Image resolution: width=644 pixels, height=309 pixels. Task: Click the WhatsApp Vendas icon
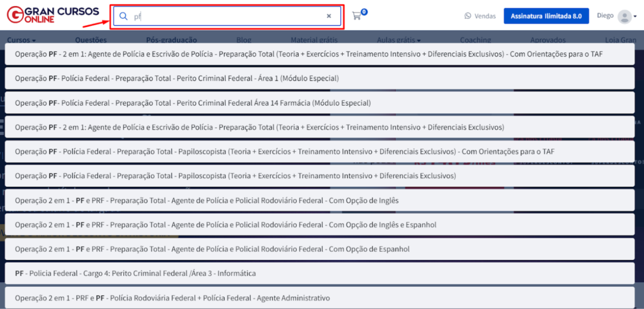(468, 17)
